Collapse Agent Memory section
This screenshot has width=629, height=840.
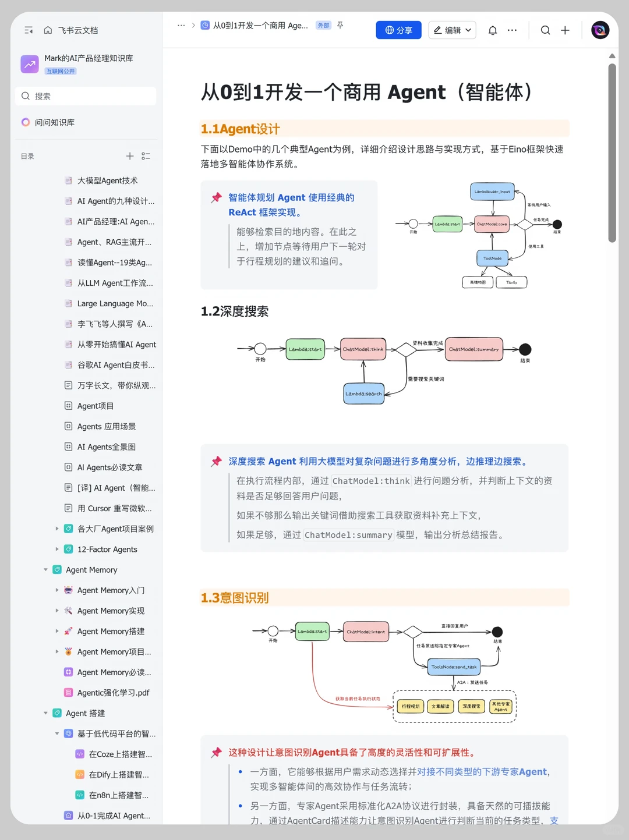[45, 570]
